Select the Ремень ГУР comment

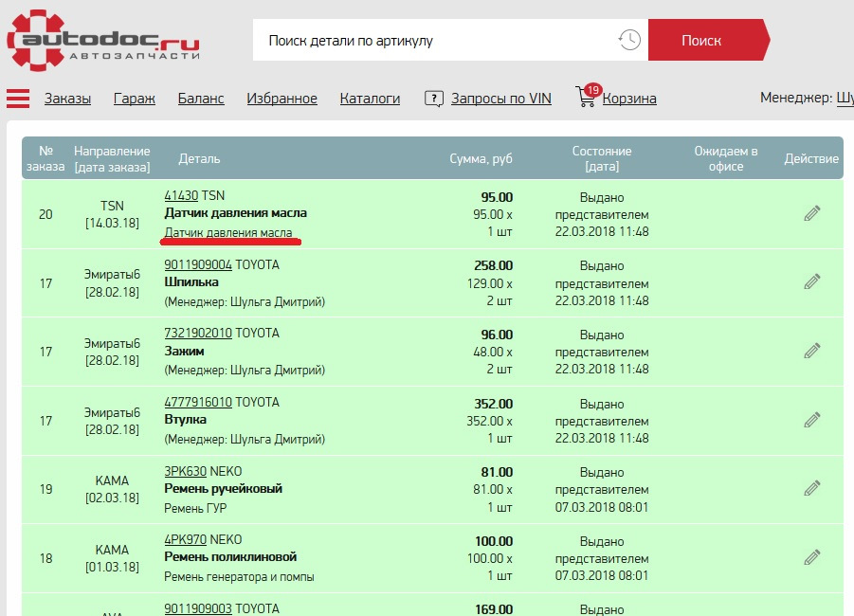[x=195, y=508]
